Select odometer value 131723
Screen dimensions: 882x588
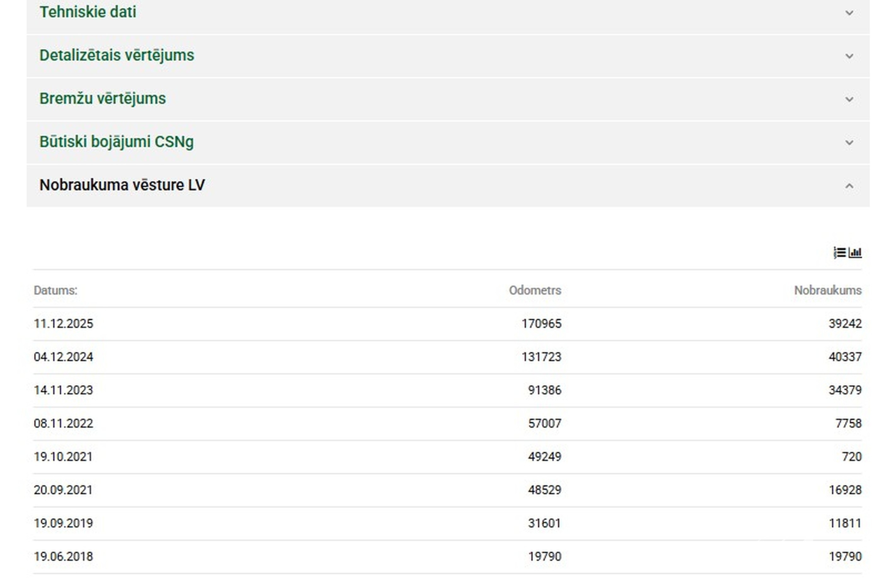(x=541, y=357)
